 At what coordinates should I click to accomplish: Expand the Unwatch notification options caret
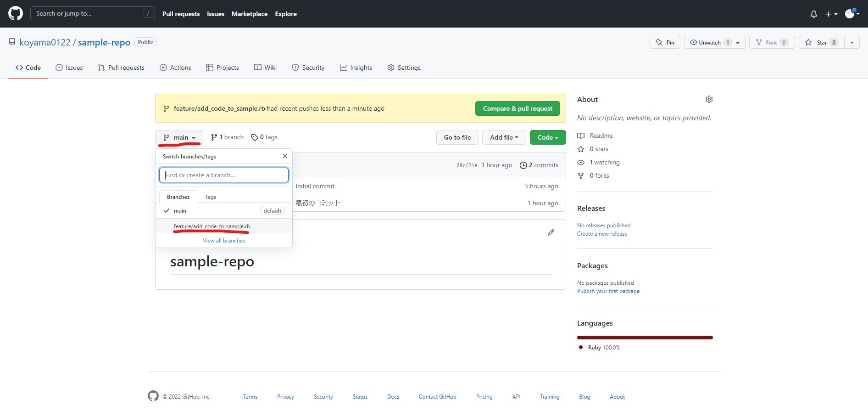pos(738,42)
